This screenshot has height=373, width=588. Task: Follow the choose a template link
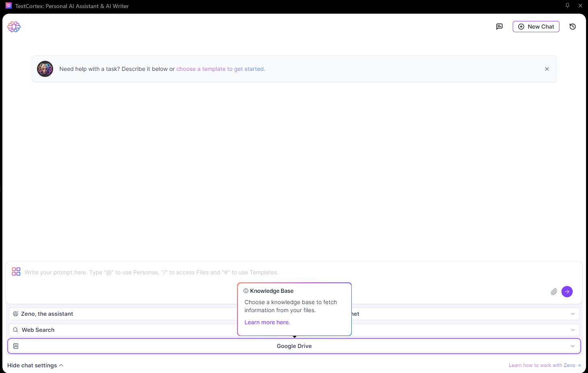[221, 69]
